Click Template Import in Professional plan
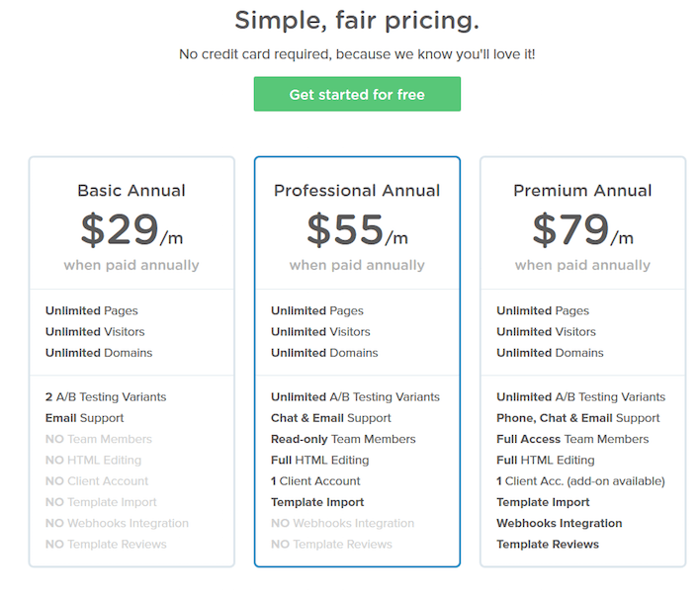This screenshot has height=598, width=700. 317,502
